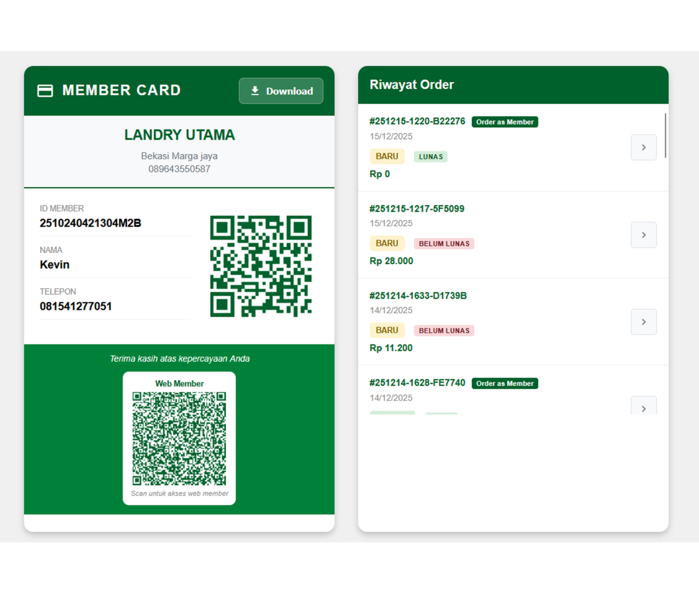Click the member name Kevin

click(x=54, y=265)
